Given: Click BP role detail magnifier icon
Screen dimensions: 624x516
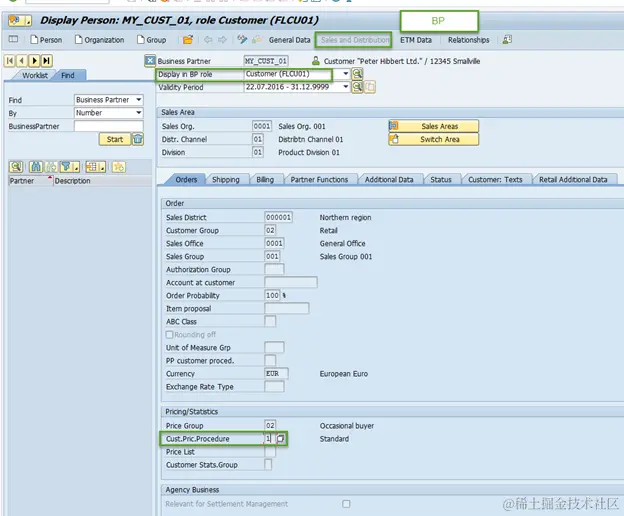Looking at the screenshot, I should pyautogui.click(x=357, y=74).
